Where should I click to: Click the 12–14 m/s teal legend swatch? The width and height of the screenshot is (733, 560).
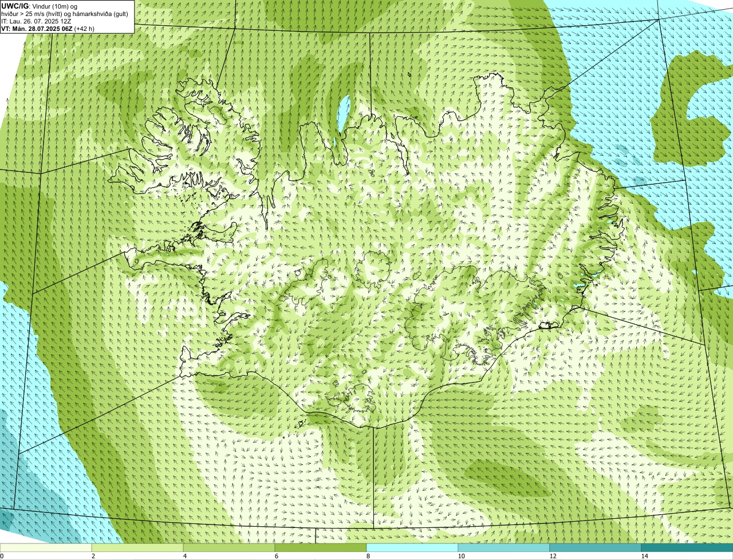(x=596, y=548)
